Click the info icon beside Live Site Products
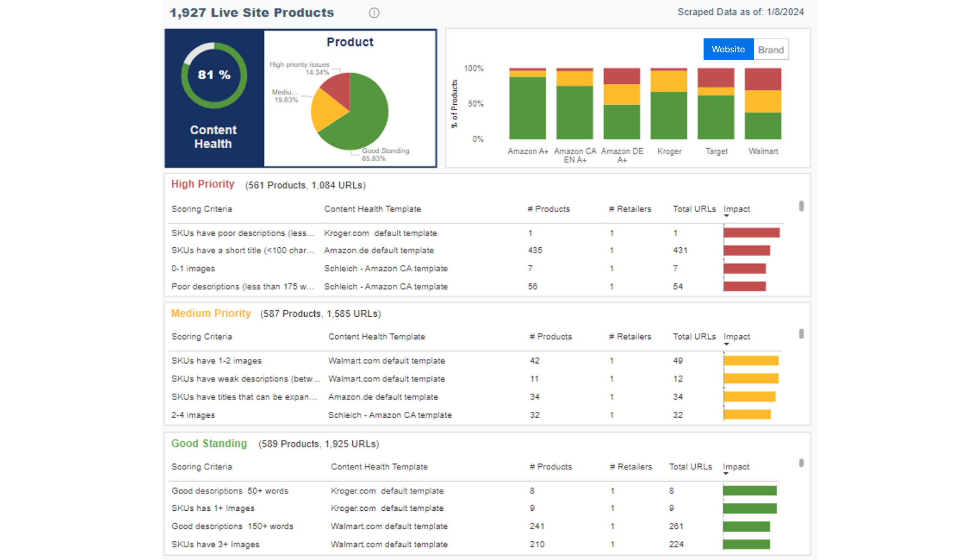The image size is (980, 560). click(x=374, y=13)
